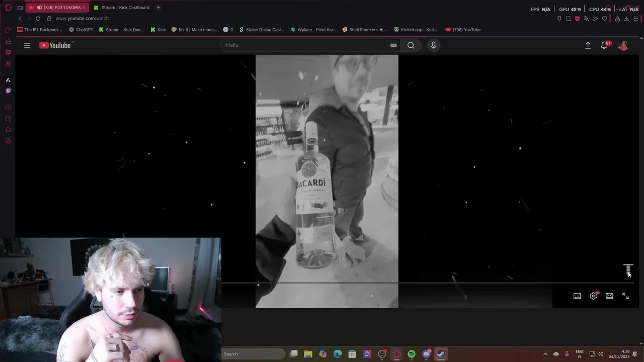Open Opera easy setup menu icon

point(636,19)
